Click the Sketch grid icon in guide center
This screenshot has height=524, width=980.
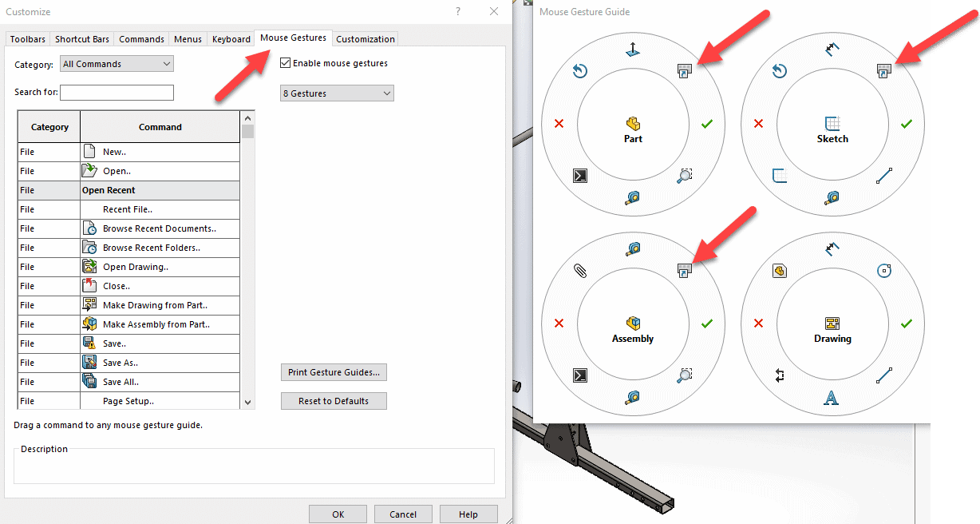pos(832,124)
